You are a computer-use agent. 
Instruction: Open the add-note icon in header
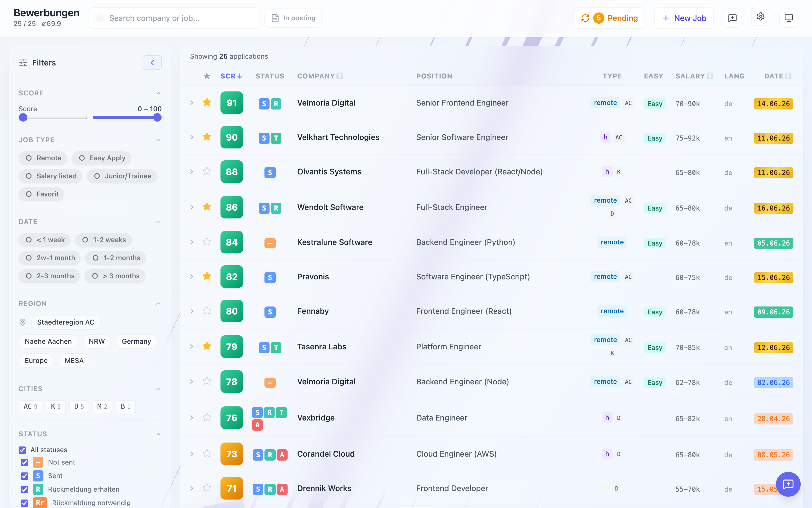732,18
